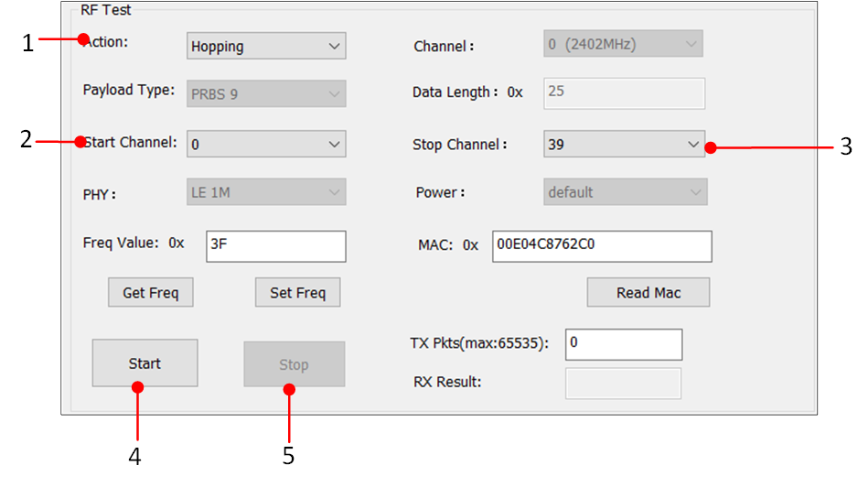
Task: Click the Read Mac button
Action: pyautogui.click(x=648, y=293)
